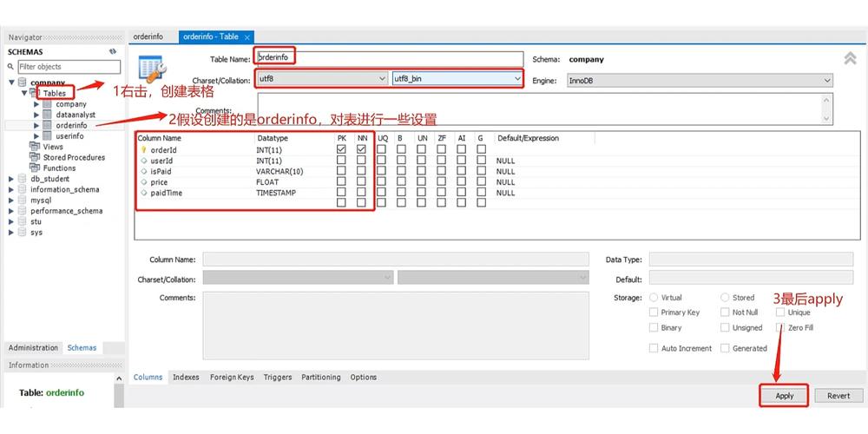
Task: Click the primary key icon for orderId
Action: coord(143,149)
